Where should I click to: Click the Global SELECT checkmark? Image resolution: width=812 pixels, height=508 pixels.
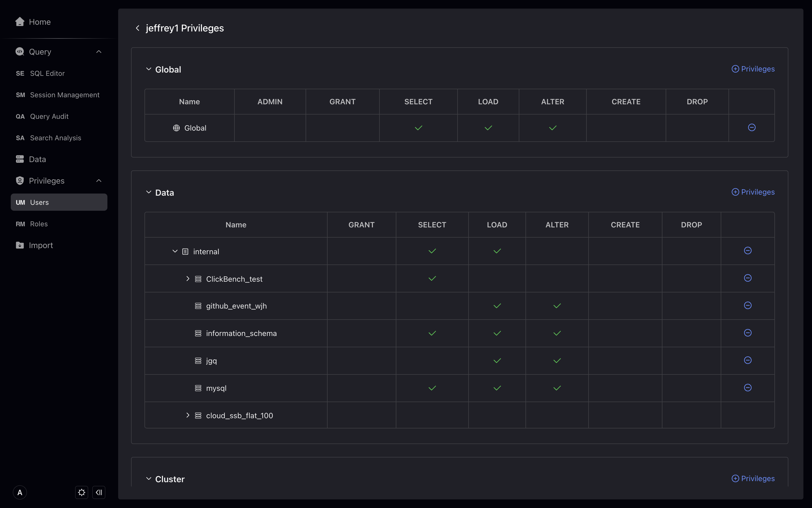tap(418, 128)
